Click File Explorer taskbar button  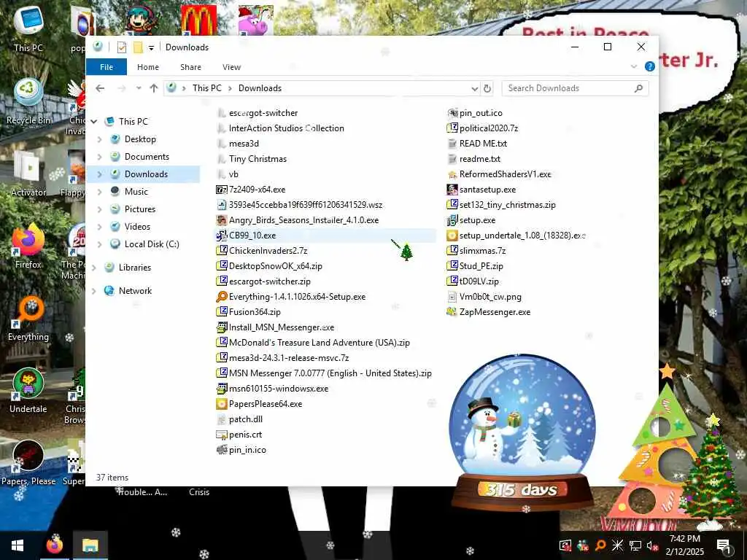(x=90, y=545)
